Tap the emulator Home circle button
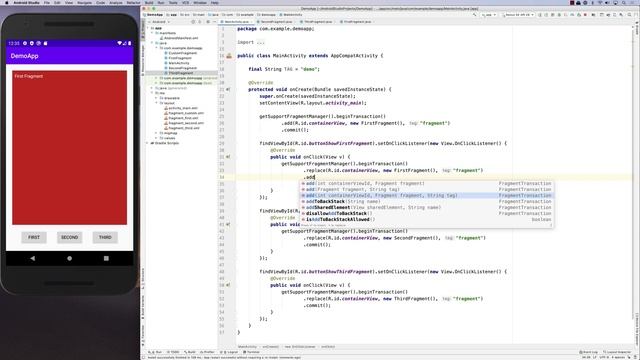Screen dimensions: 640x360 [69, 258]
